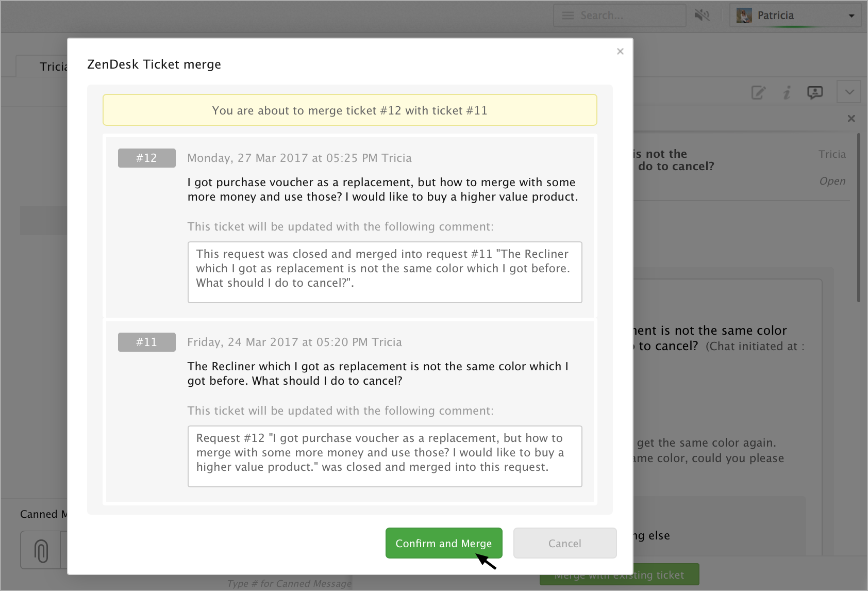The width and height of the screenshot is (868, 591).
Task: Open the search menu hamburger icon
Action: coord(567,15)
